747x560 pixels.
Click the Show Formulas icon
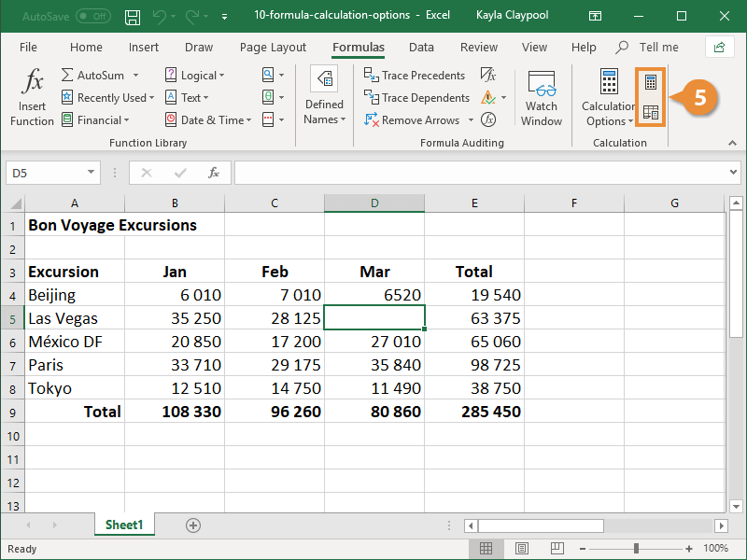click(488, 75)
